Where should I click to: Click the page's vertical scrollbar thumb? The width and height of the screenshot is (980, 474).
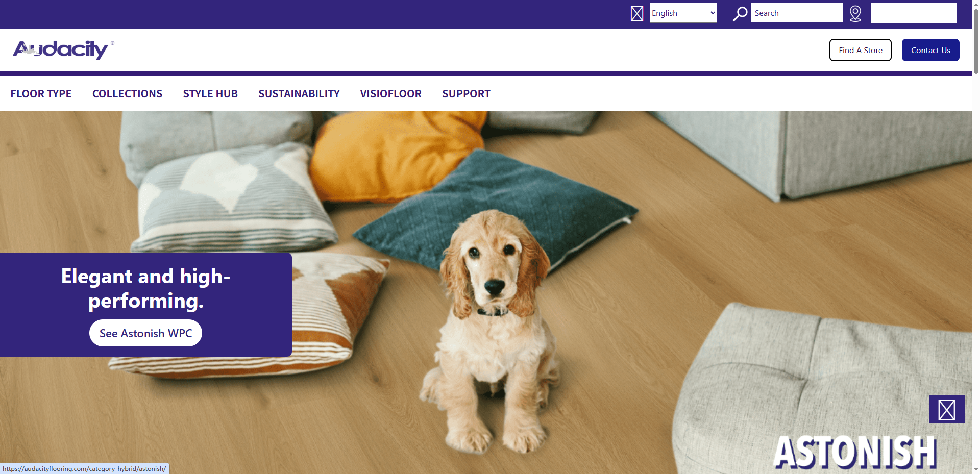pos(976,38)
